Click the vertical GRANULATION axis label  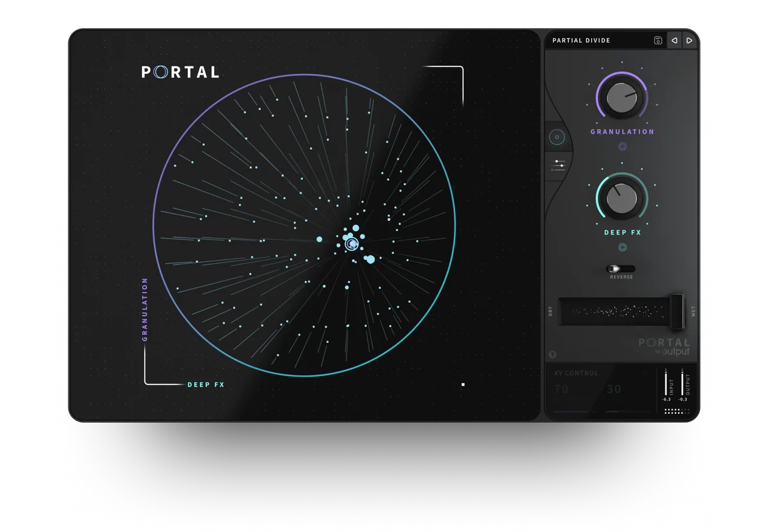pos(145,309)
